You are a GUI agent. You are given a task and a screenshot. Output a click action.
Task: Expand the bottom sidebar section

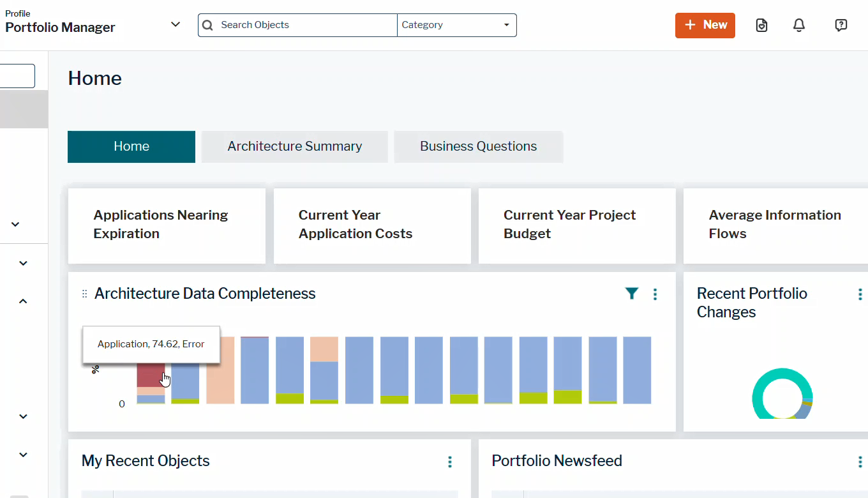click(22, 455)
